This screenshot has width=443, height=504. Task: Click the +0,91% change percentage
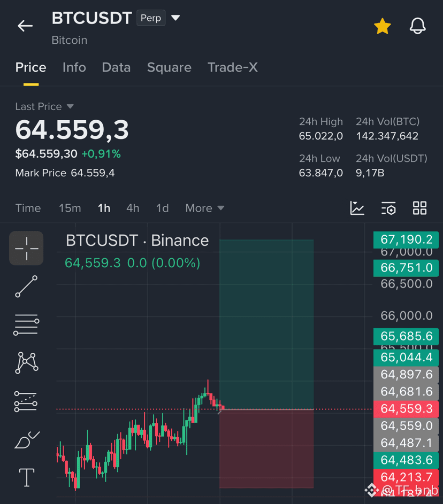[101, 154]
